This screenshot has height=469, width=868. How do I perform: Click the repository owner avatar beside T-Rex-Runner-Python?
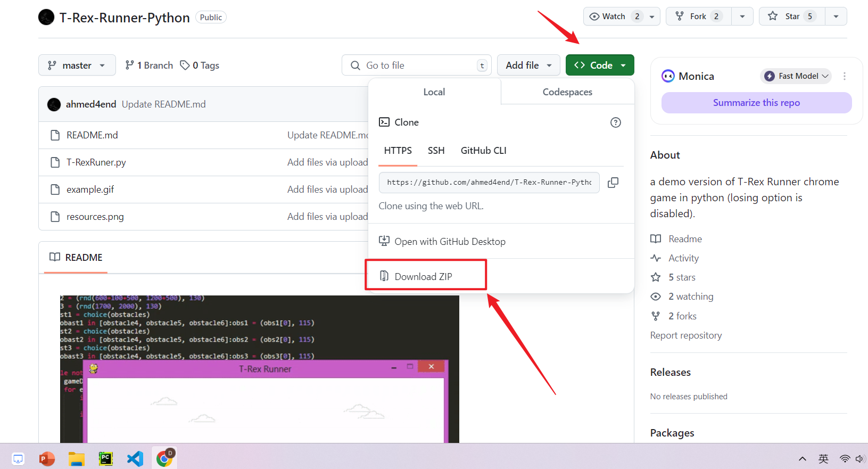pyautogui.click(x=46, y=17)
